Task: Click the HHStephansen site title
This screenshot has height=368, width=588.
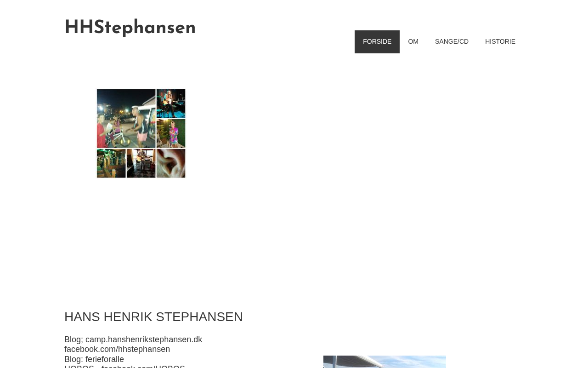Action: pos(130,28)
